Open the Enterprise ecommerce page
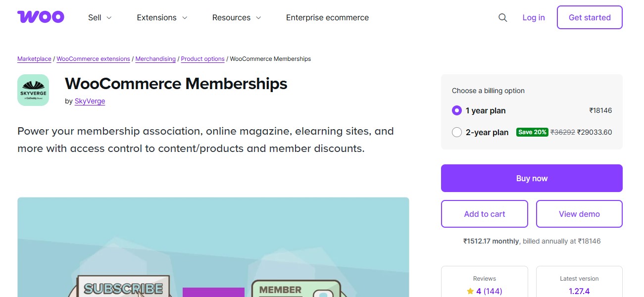The image size is (644, 297). click(x=327, y=17)
